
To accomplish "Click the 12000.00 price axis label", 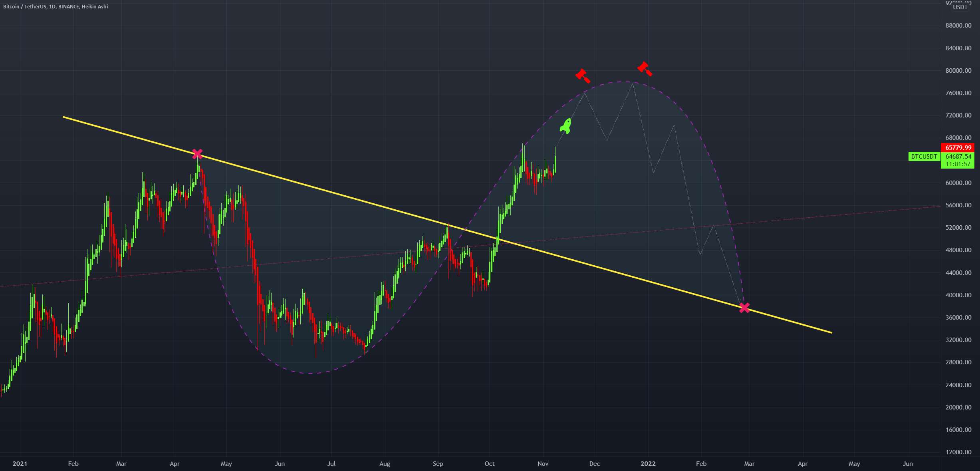I will [958, 452].
